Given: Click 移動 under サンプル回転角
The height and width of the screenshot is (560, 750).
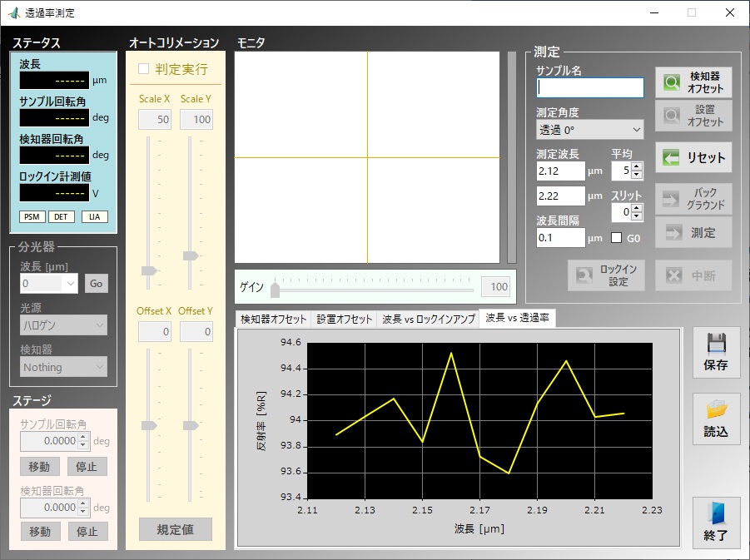Looking at the screenshot, I should (x=40, y=466).
